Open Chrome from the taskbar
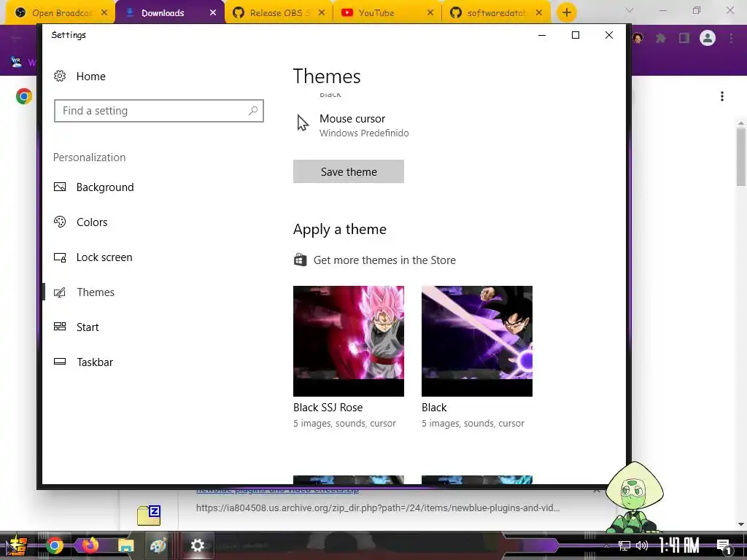The height and width of the screenshot is (560, 747). click(54, 545)
